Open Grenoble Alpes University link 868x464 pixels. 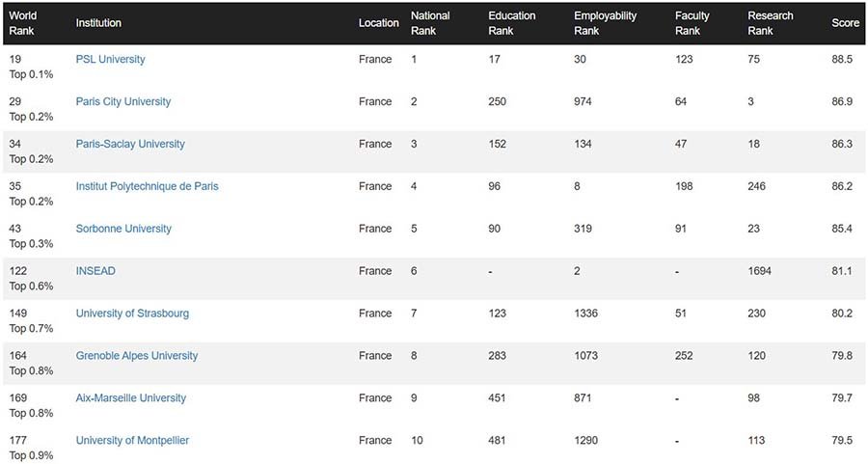pyautogui.click(x=136, y=357)
